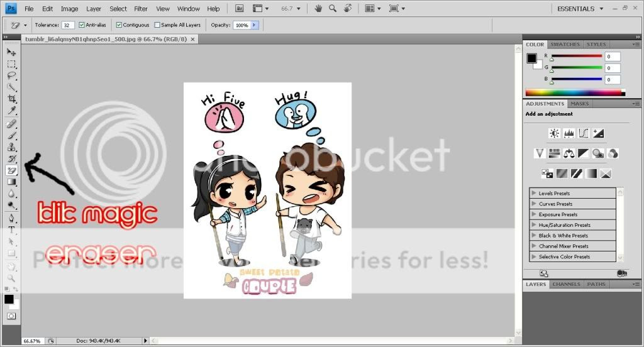Select the Crop tool
This screenshot has height=347, width=644.
click(x=11, y=99)
